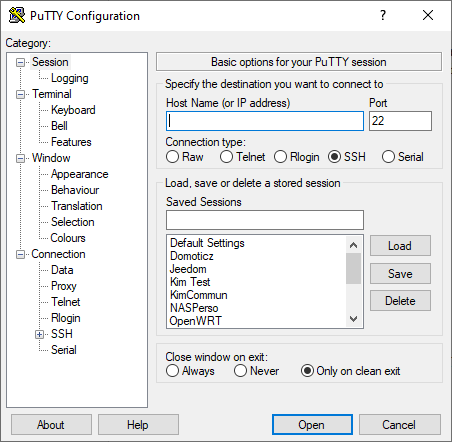This screenshot has height=442, width=452.
Task: Click the Port field showing 22
Action: pyautogui.click(x=400, y=121)
